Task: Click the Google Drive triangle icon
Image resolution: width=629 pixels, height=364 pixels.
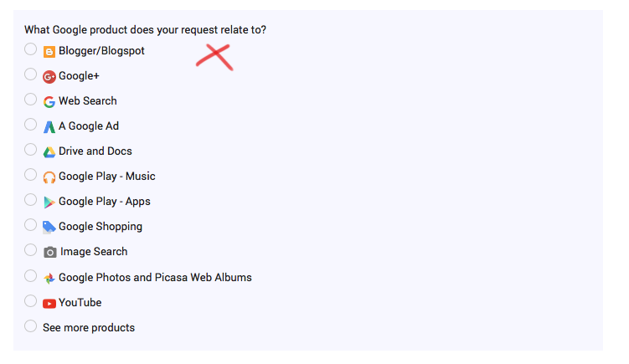Action: [x=49, y=152]
